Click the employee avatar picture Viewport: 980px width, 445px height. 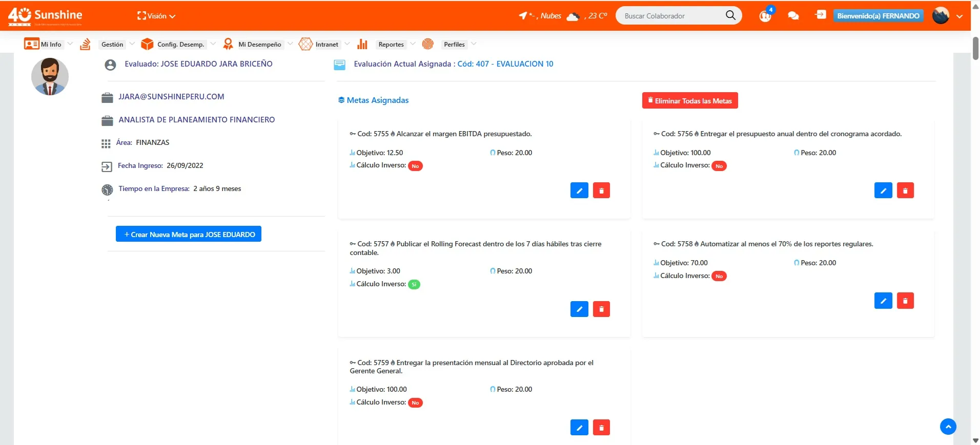(50, 76)
